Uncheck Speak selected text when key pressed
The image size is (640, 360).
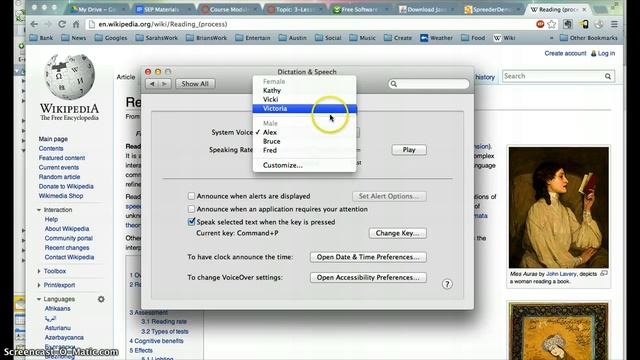tap(191, 222)
